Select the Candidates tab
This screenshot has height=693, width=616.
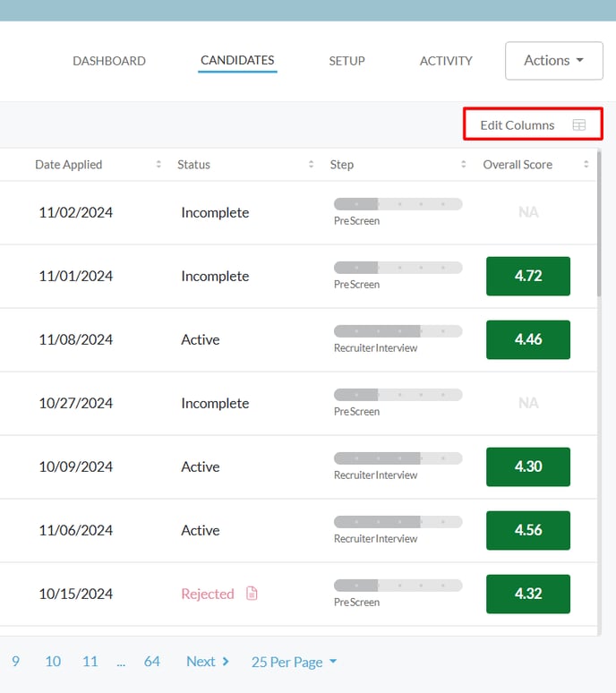(x=237, y=60)
